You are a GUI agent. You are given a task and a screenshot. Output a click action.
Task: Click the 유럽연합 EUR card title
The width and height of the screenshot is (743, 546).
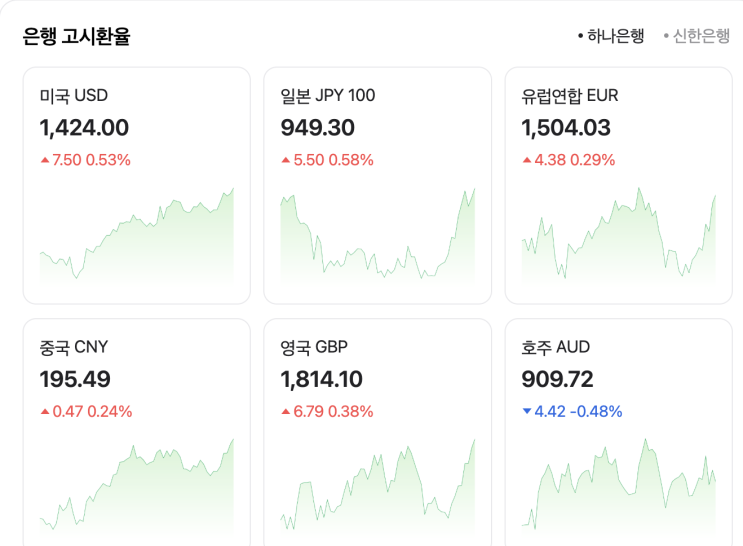pyautogui.click(x=570, y=96)
